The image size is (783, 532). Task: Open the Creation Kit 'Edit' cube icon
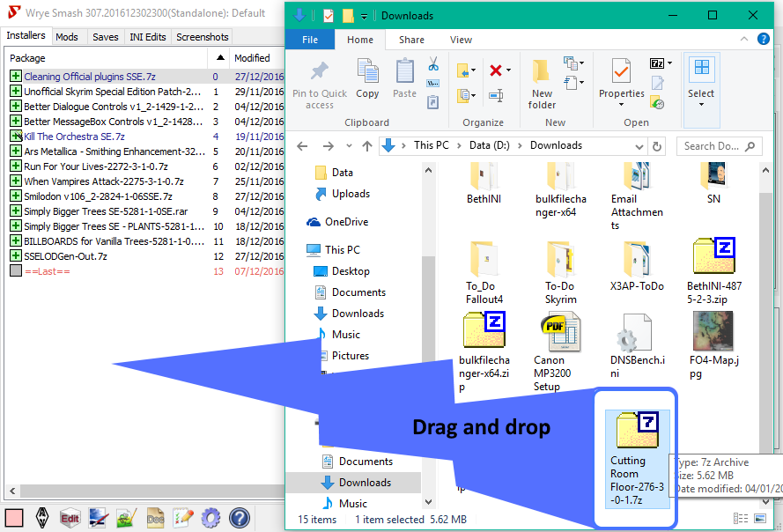[70, 518]
